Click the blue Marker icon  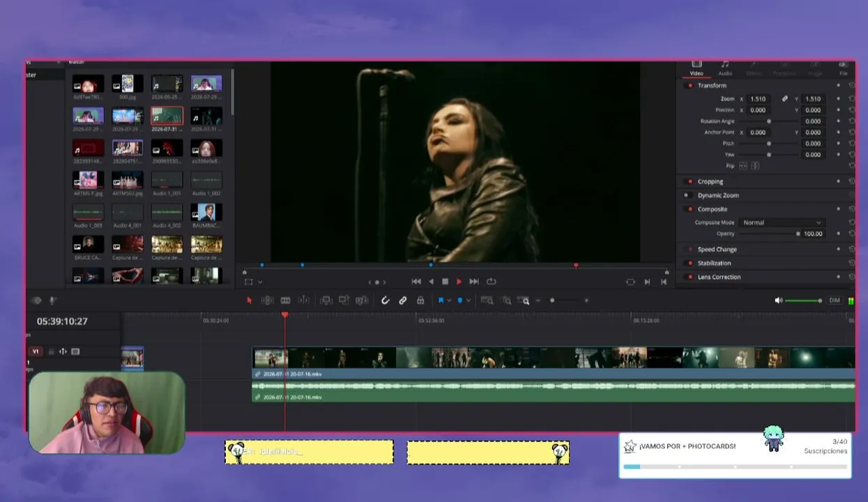pyautogui.click(x=459, y=301)
